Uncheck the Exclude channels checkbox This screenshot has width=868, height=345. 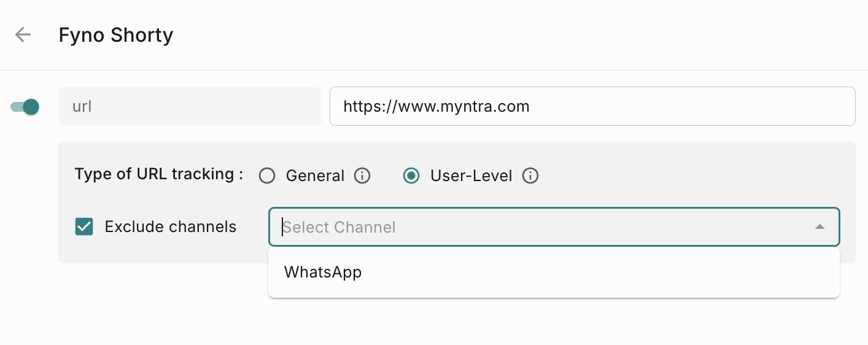(x=84, y=227)
